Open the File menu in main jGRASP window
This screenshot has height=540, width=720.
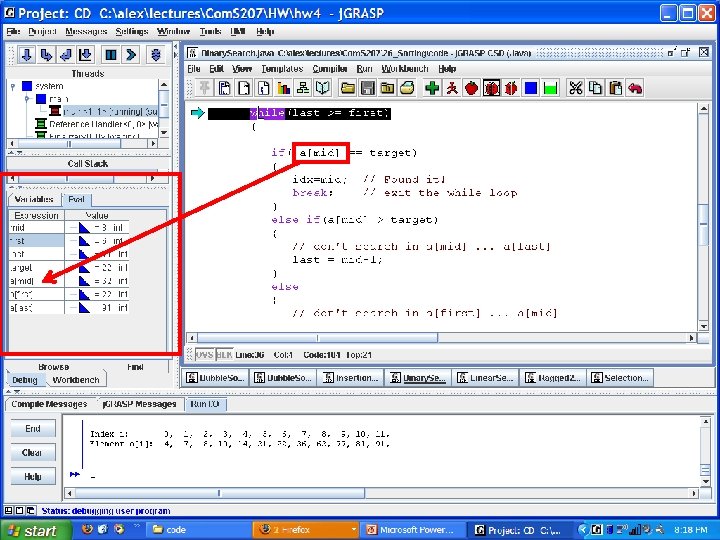pyautogui.click(x=13, y=31)
